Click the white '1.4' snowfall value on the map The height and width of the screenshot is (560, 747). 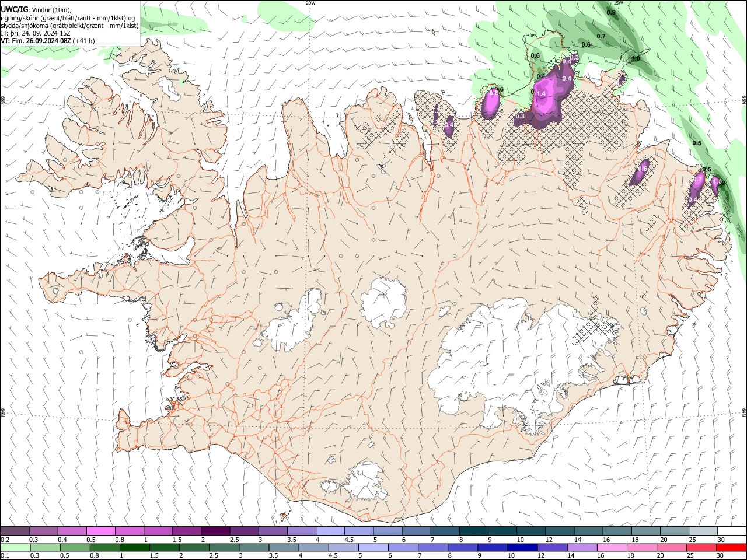tap(540, 94)
